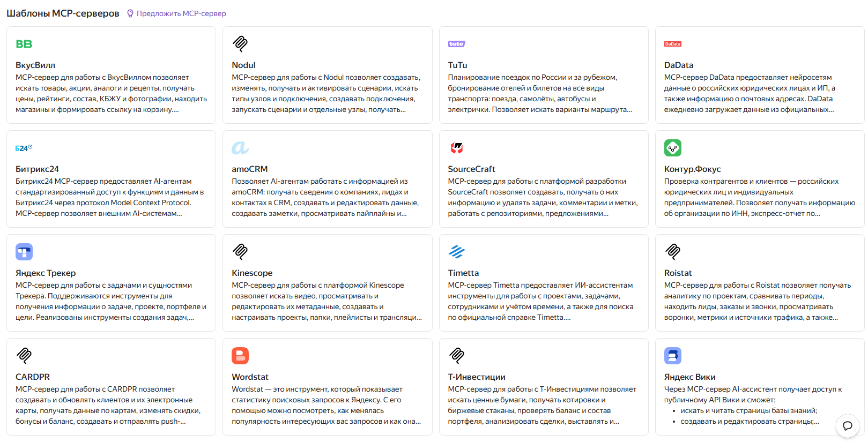Click the Timetta striped blue icon
The height and width of the screenshot is (442, 868).
pyautogui.click(x=456, y=252)
